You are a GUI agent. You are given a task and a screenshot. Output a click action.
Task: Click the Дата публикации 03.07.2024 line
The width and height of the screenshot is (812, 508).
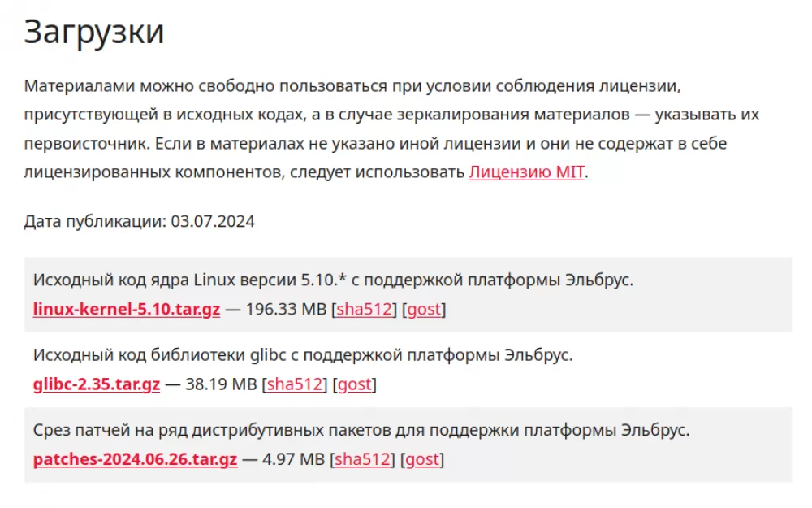(140, 221)
